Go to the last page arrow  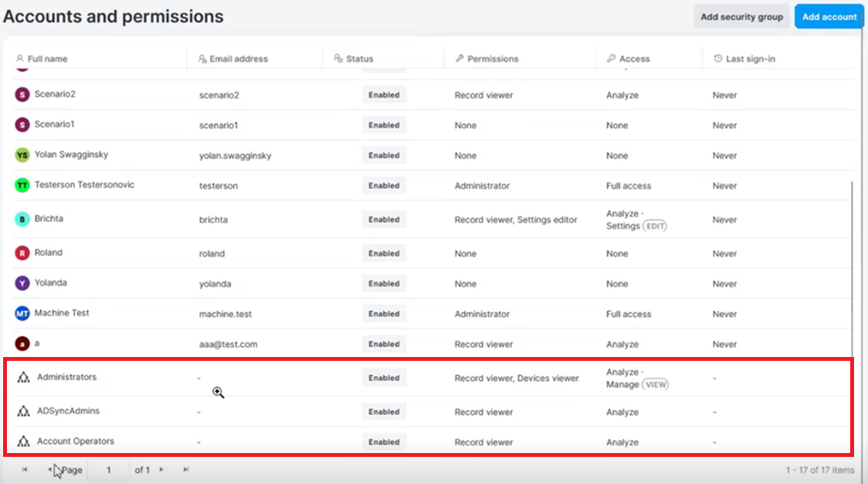click(x=186, y=469)
